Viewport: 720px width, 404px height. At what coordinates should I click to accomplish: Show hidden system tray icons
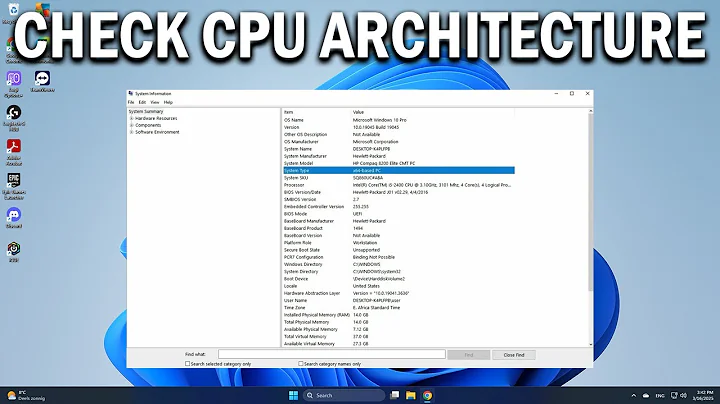(634, 395)
